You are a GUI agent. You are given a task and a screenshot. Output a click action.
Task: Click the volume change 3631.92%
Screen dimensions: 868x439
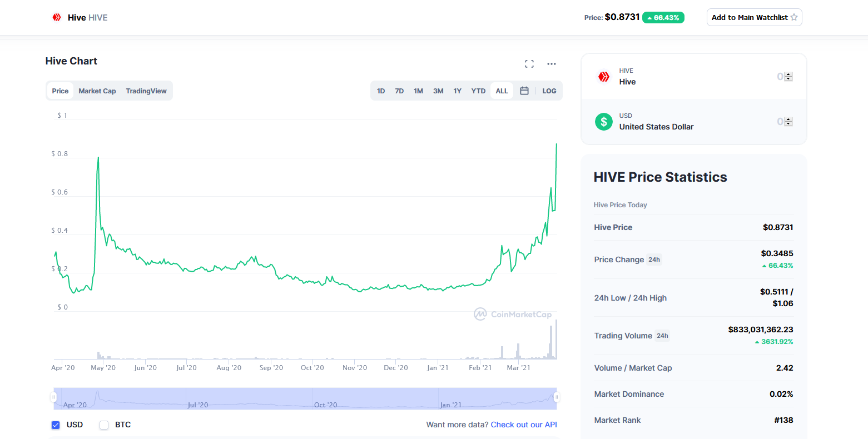pos(774,342)
